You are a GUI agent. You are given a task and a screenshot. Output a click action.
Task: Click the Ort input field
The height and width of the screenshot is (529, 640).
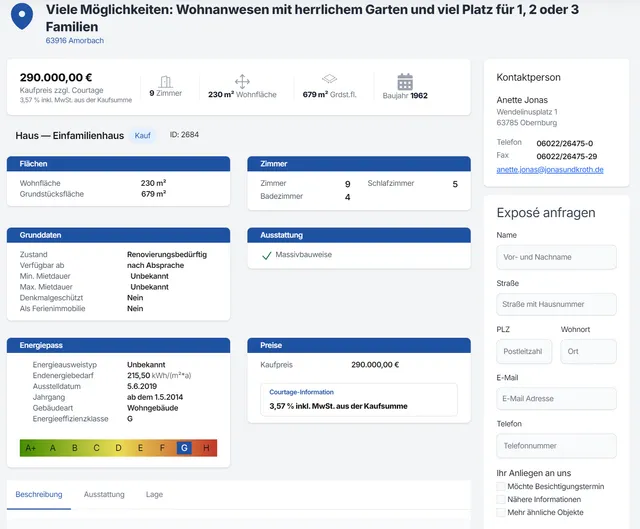(588, 351)
